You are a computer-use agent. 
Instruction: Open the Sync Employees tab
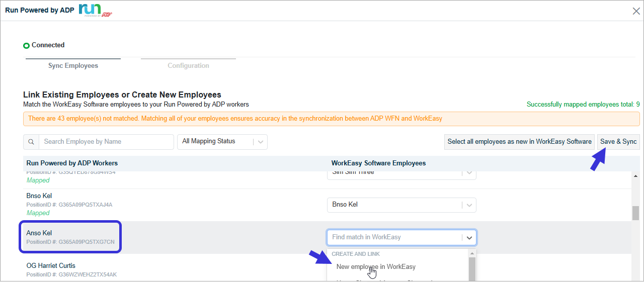pos(73,66)
